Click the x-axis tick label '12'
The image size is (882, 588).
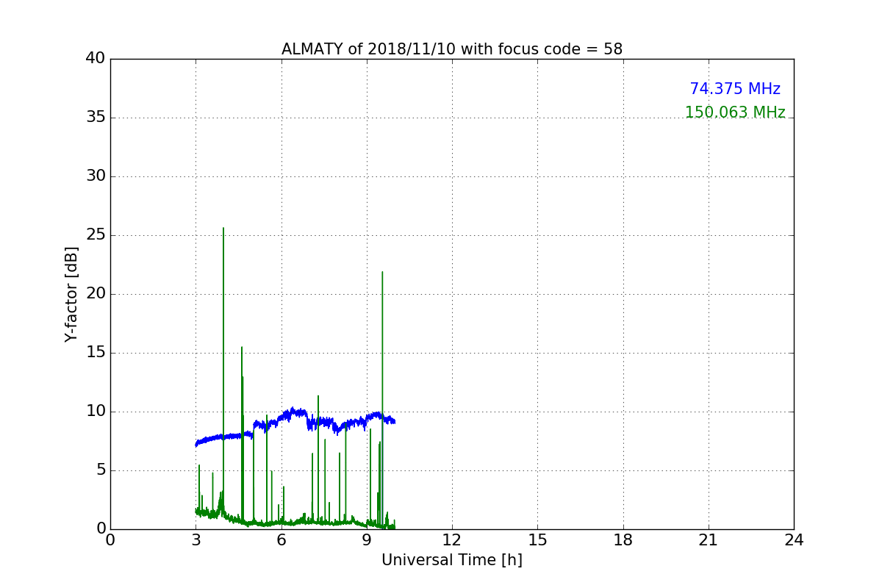(452, 540)
